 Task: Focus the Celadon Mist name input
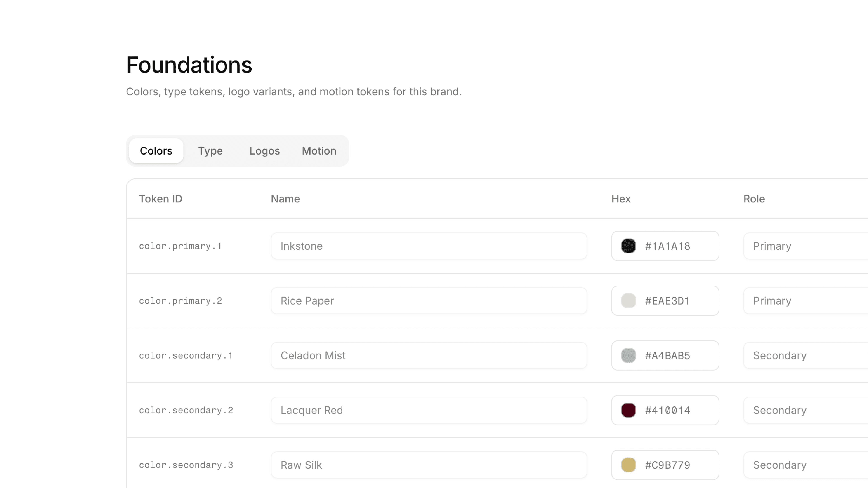[x=429, y=355]
